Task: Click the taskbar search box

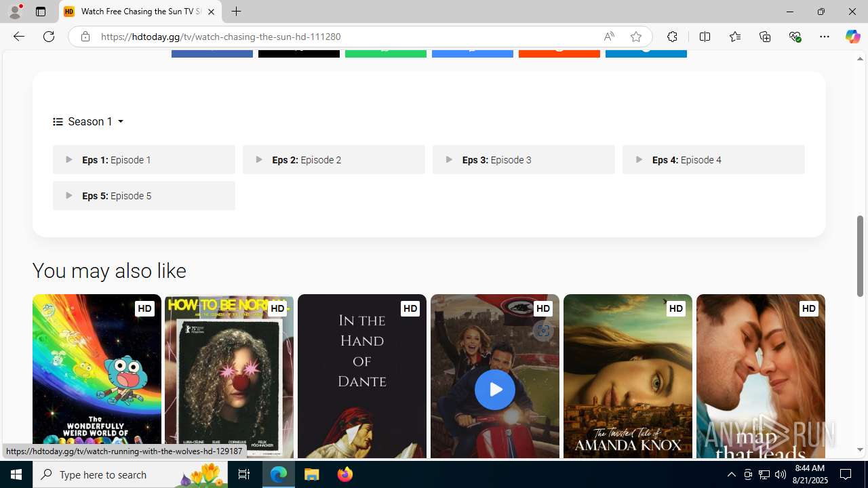Action: [130, 474]
